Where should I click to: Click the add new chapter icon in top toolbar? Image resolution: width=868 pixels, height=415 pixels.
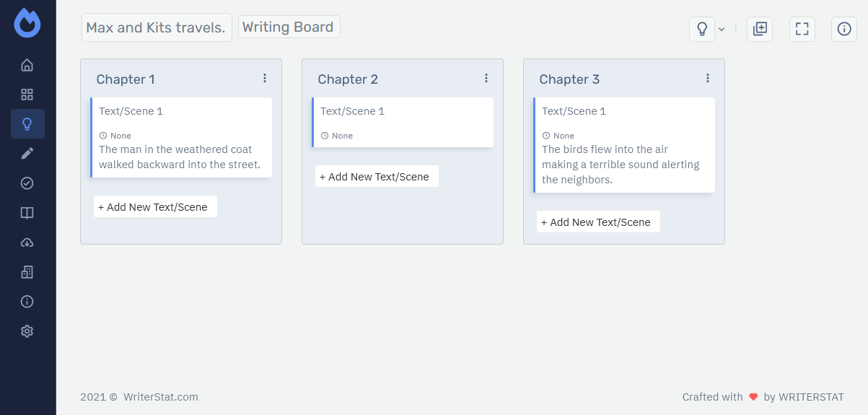pos(759,29)
